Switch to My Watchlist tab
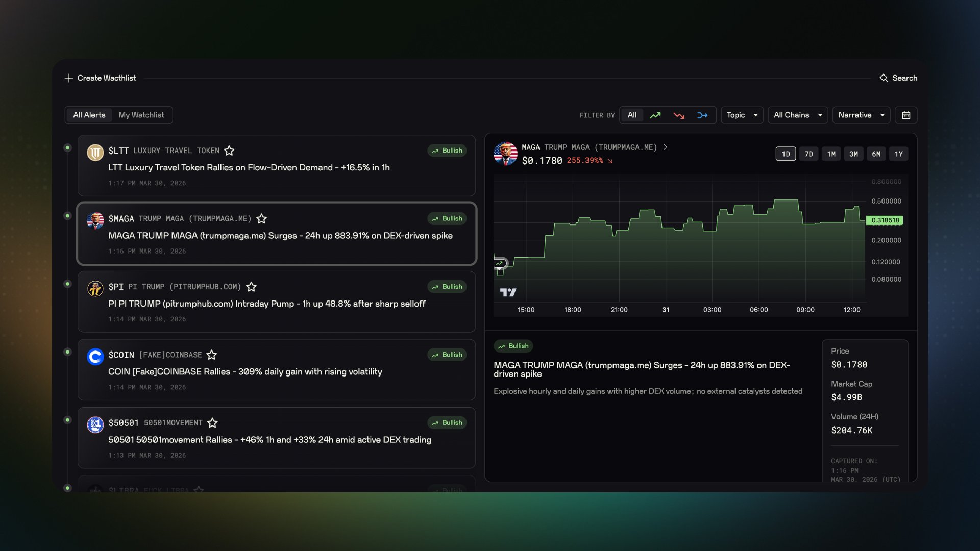The height and width of the screenshot is (551, 980). click(141, 115)
